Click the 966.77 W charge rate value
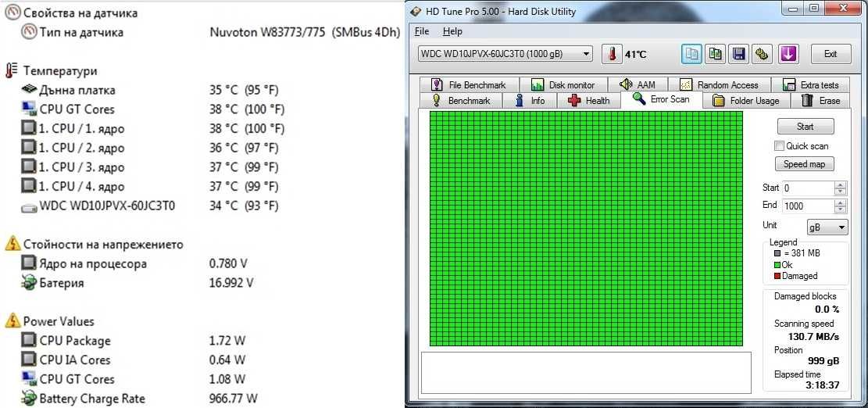Image resolution: width=868 pixels, height=408 pixels. pos(234,398)
